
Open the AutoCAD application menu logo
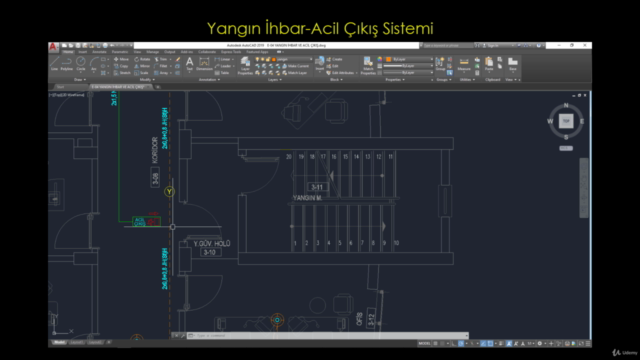[x=53, y=47]
